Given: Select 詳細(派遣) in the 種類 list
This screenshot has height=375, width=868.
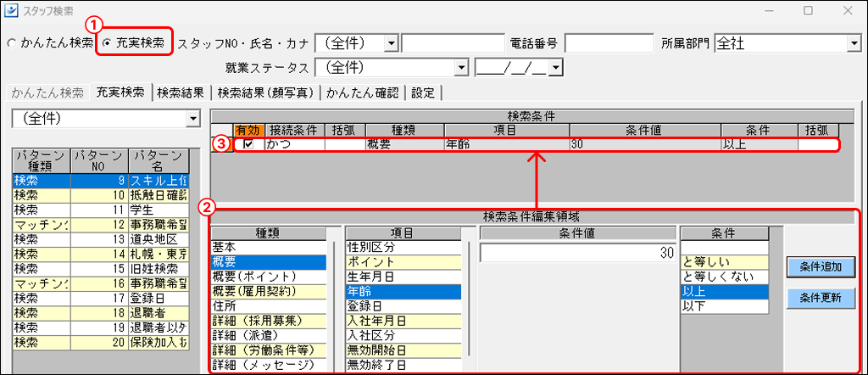Looking at the screenshot, I should pos(269,335).
